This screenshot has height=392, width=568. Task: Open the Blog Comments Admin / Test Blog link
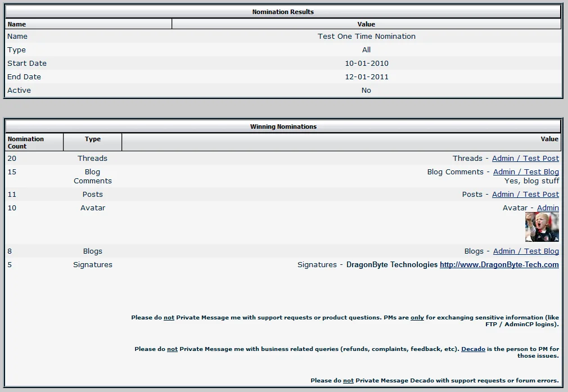pyautogui.click(x=526, y=172)
